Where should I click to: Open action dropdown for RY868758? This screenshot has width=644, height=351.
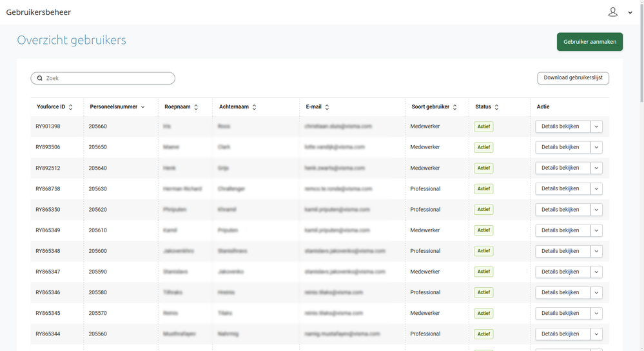click(x=596, y=189)
